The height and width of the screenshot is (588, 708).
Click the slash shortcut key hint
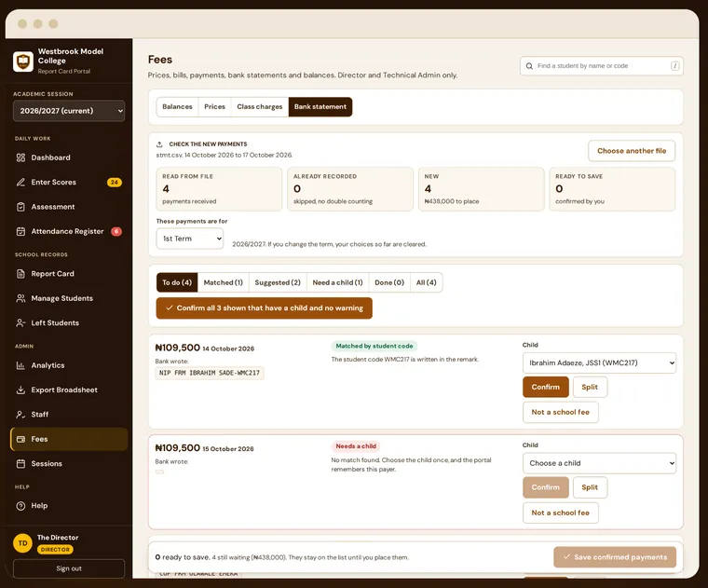coord(675,66)
